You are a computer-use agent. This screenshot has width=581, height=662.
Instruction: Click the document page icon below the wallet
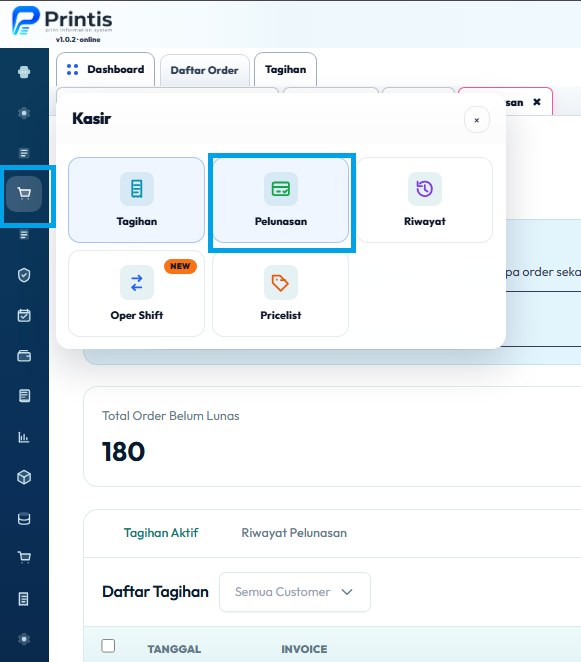tap(24, 396)
